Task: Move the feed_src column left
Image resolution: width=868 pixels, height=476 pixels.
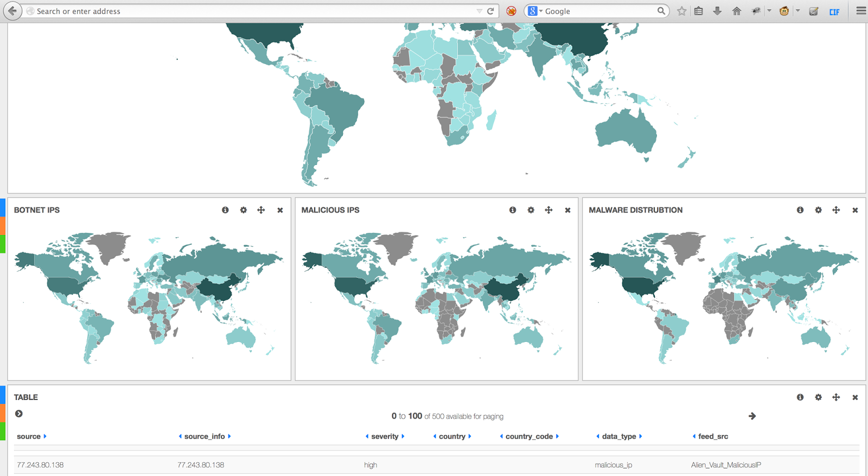Action: click(x=694, y=436)
